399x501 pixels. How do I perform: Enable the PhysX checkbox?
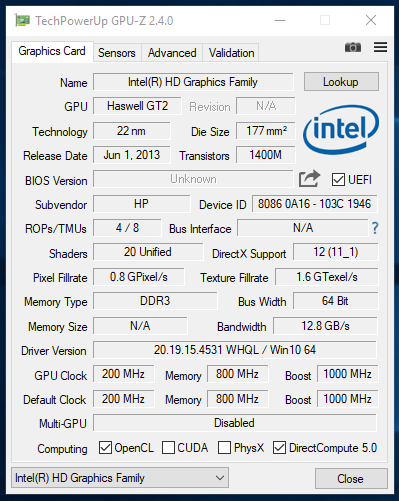[224, 448]
